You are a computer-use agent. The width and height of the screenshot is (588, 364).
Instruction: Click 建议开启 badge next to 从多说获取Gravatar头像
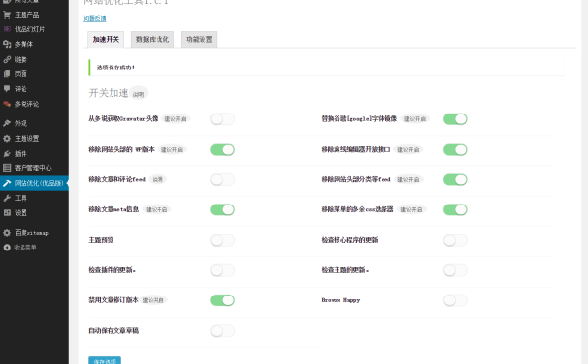tap(175, 119)
